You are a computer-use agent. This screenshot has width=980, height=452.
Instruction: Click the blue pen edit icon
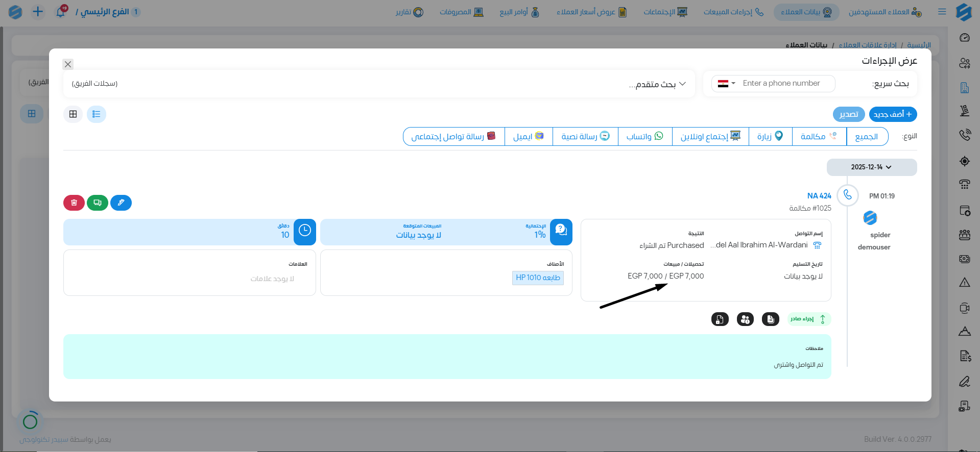tap(121, 203)
